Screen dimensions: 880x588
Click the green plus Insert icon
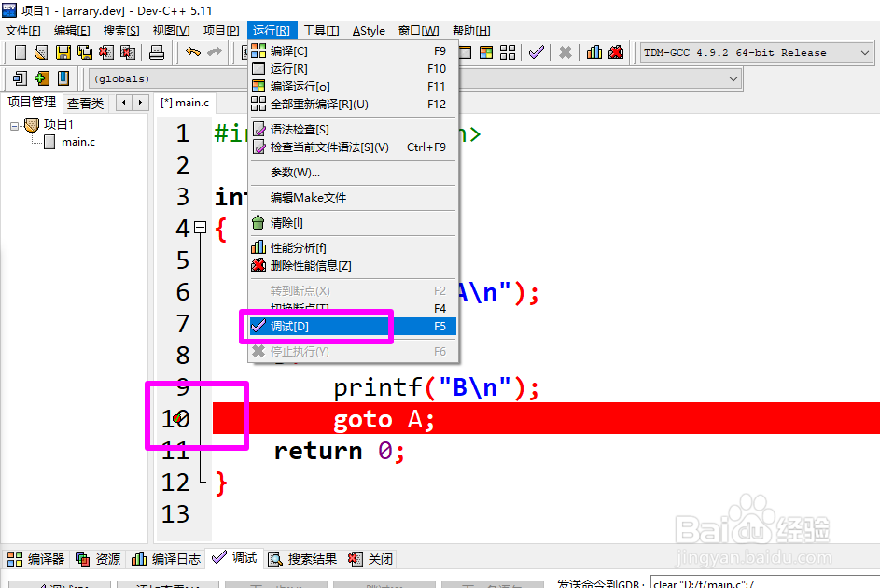coord(42,78)
